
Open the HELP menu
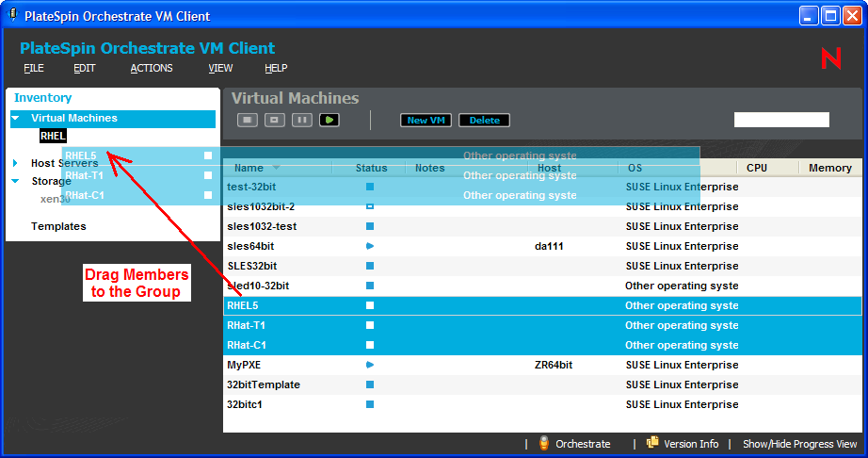(x=276, y=68)
